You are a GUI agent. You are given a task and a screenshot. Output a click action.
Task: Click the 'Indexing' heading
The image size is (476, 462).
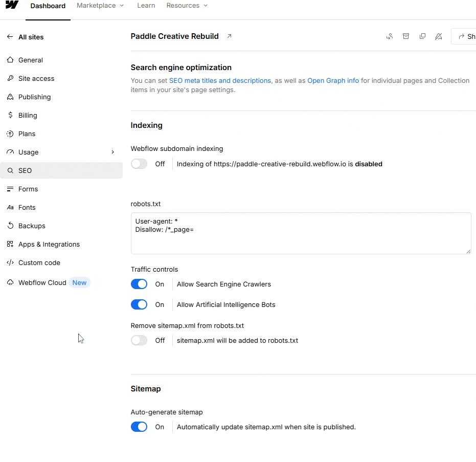pyautogui.click(x=146, y=125)
